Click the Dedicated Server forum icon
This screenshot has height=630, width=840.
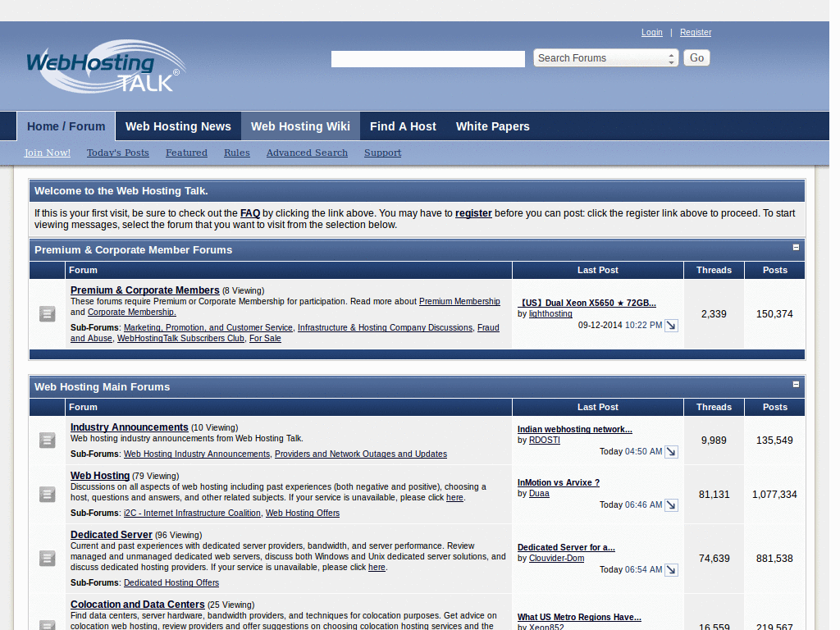point(47,558)
